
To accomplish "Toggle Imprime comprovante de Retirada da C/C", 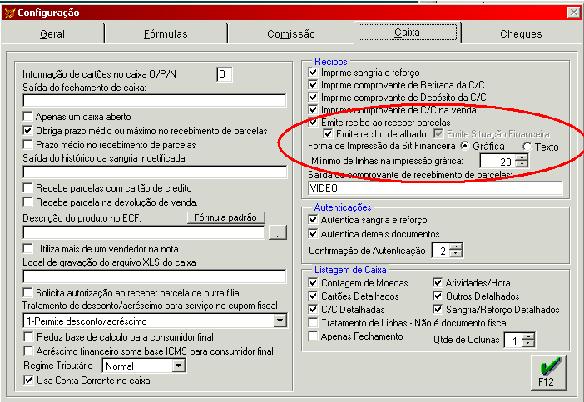I will 313,85.
